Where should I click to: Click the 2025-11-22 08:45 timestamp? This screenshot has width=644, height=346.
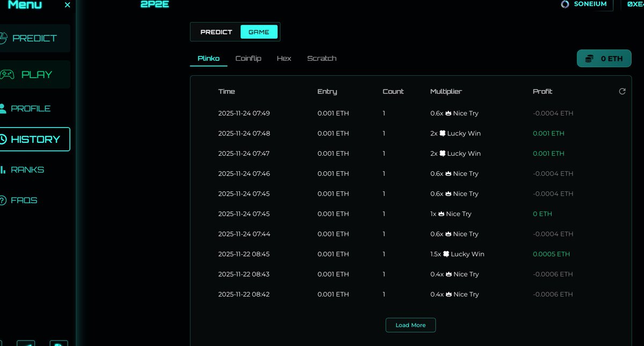coord(244,254)
